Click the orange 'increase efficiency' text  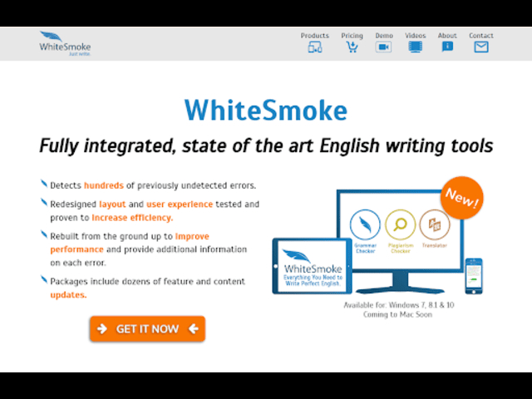pyautogui.click(x=132, y=218)
